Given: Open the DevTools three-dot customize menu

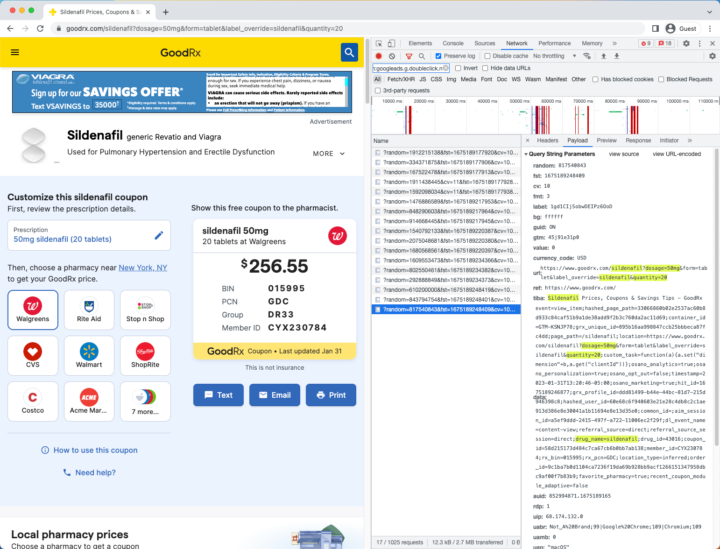Looking at the screenshot, I should coord(699,43).
